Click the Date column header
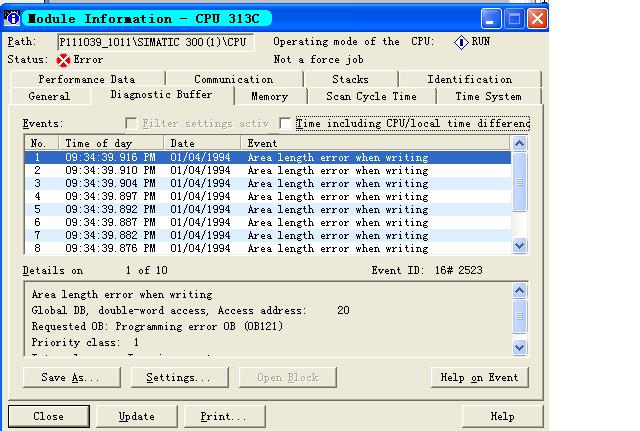Screen dimensions: 640x431 pyautogui.click(x=202, y=143)
